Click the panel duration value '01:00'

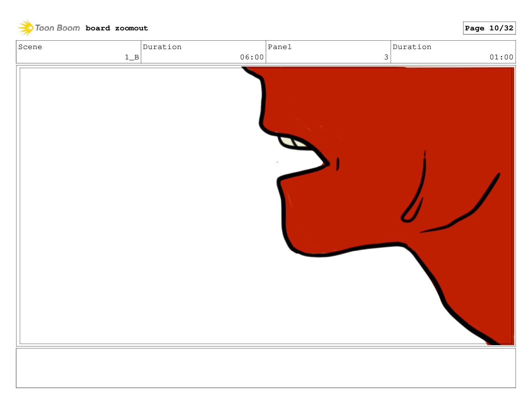[501, 57]
